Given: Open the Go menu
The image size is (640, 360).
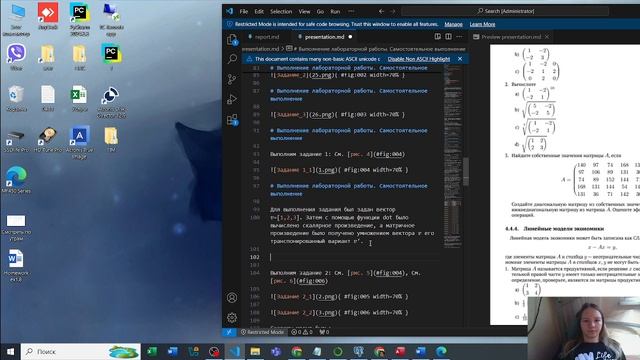Looking at the screenshot, I should (320, 11).
